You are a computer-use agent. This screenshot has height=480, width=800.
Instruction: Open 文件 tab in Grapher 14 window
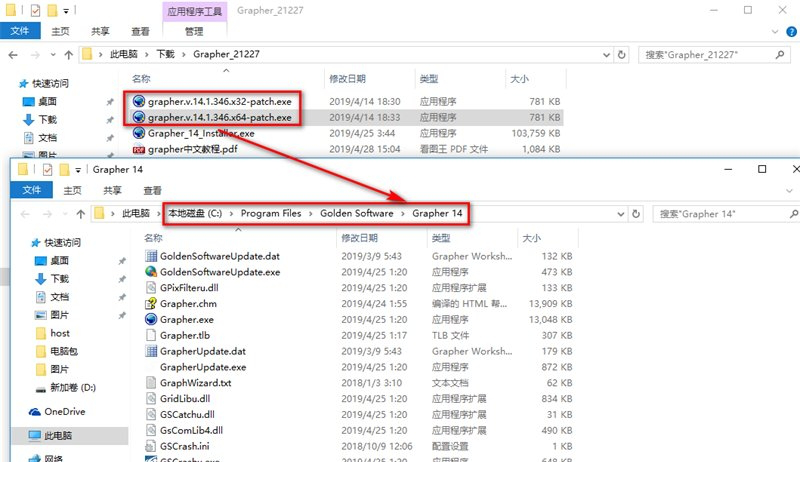pos(32,190)
